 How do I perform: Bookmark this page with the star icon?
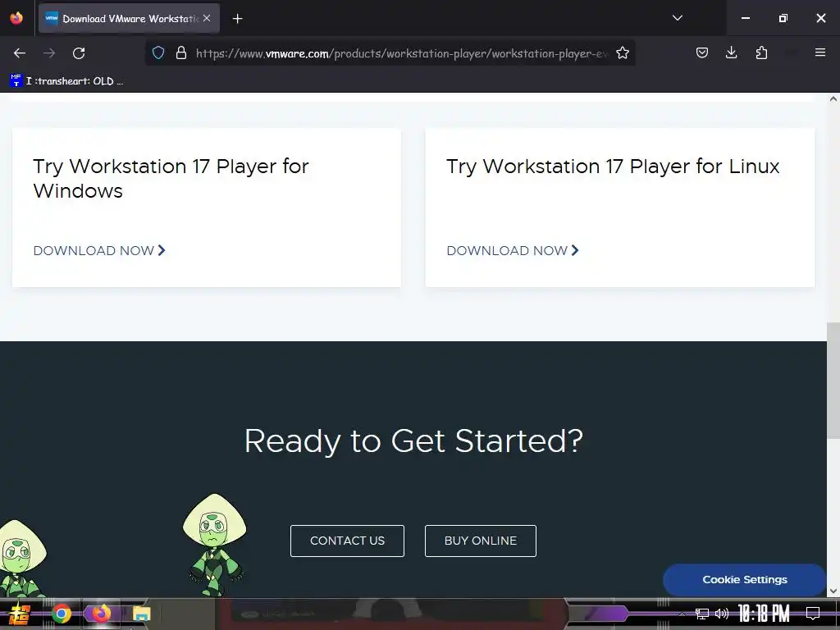pos(623,53)
